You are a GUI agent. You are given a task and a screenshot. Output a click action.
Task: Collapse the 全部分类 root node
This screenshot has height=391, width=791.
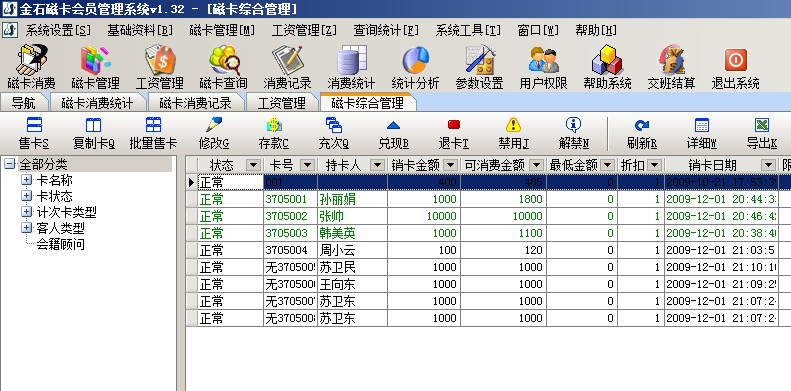click(x=10, y=164)
